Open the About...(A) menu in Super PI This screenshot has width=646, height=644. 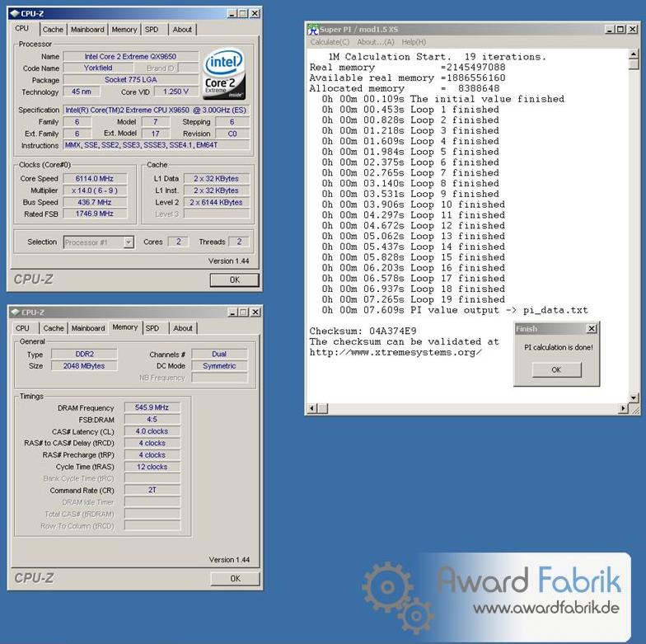pyautogui.click(x=376, y=42)
